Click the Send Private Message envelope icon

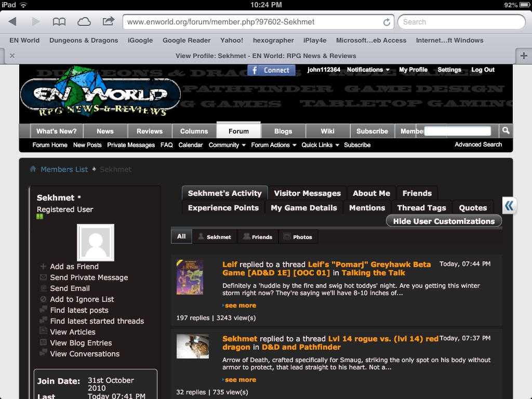pos(43,277)
